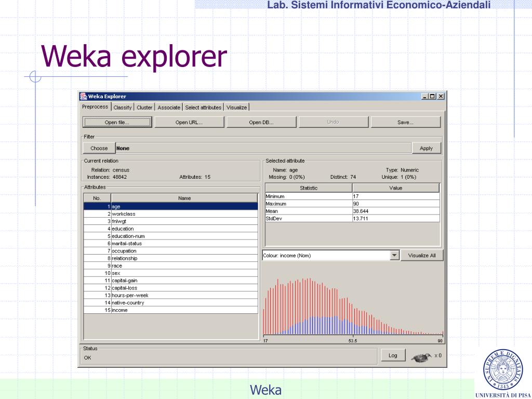Click the Minimum value 17 cell
The width and height of the screenshot is (532, 399).
(396, 196)
